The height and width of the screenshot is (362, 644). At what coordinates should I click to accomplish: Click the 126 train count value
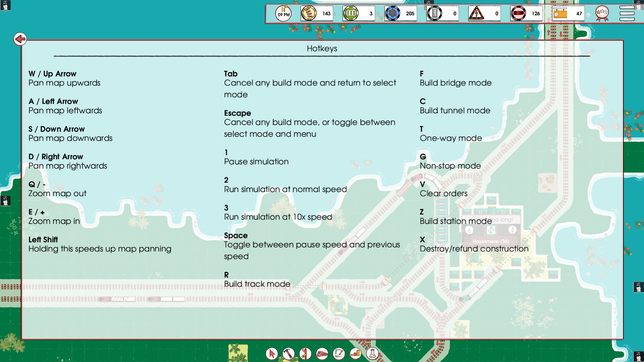pos(536,14)
